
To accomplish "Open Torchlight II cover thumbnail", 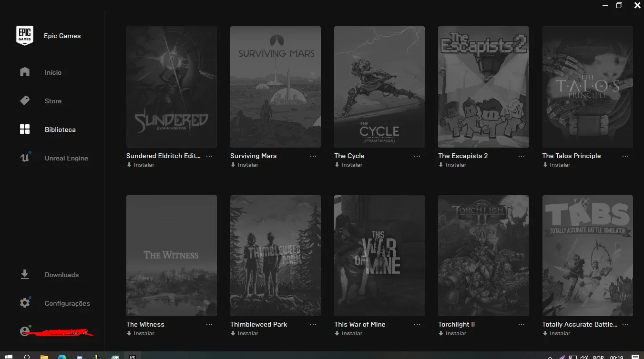I will [483, 256].
